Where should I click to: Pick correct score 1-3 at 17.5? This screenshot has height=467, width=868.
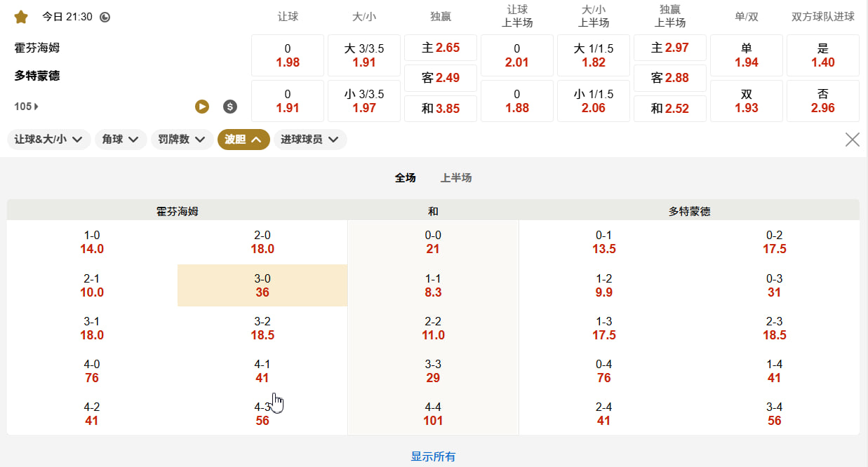[604, 328]
